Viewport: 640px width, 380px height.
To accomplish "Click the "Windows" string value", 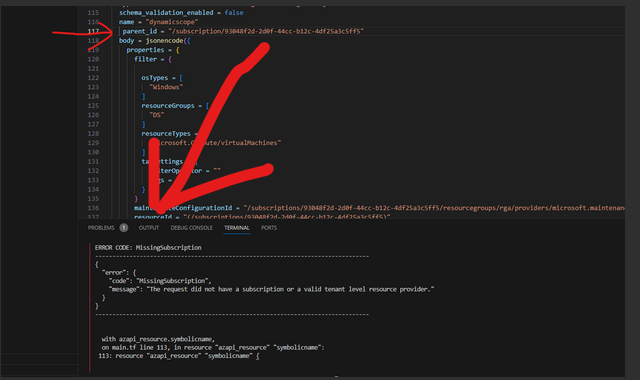I will click(166, 87).
